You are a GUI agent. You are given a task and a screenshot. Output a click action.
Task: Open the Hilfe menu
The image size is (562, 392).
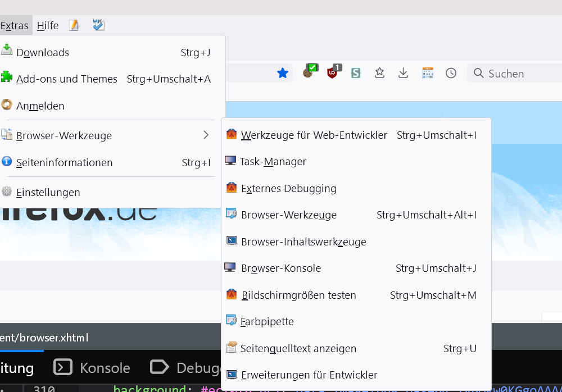[48, 25]
